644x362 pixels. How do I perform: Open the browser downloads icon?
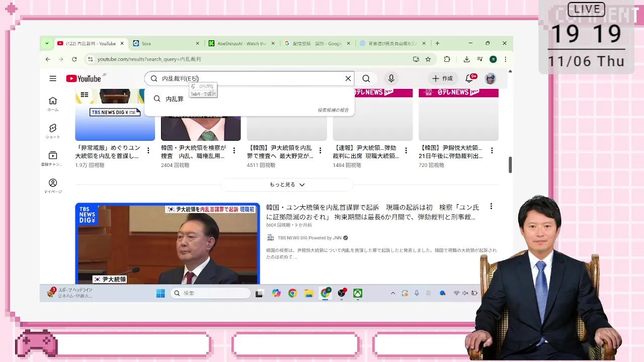click(x=466, y=59)
